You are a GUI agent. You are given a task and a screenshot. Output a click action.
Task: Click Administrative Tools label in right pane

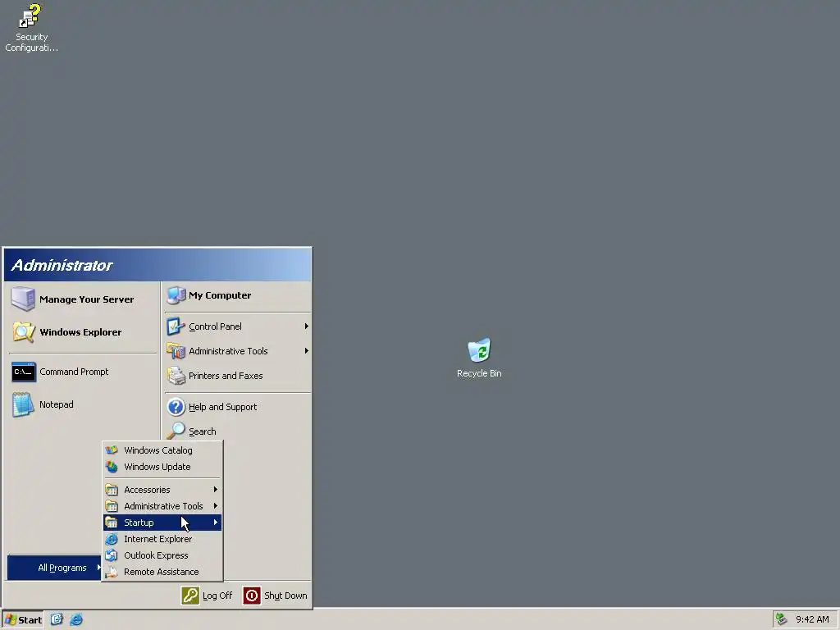228,351
